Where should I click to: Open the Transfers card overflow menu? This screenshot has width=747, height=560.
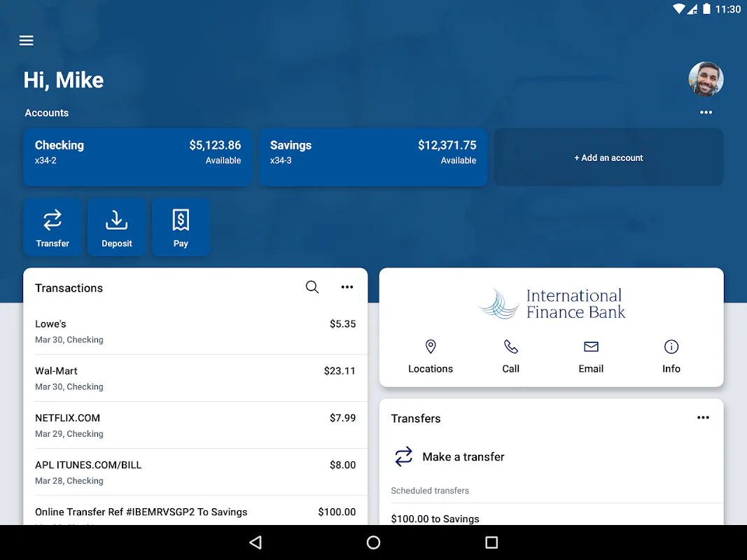[703, 417]
